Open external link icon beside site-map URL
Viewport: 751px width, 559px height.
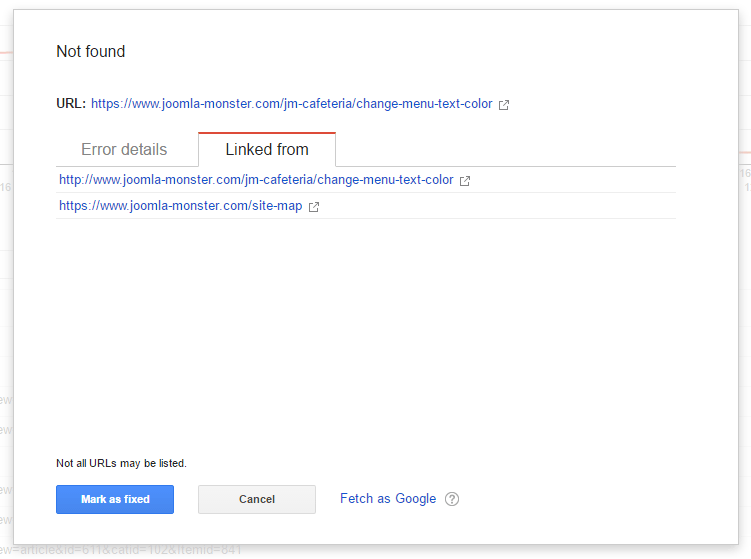[314, 207]
